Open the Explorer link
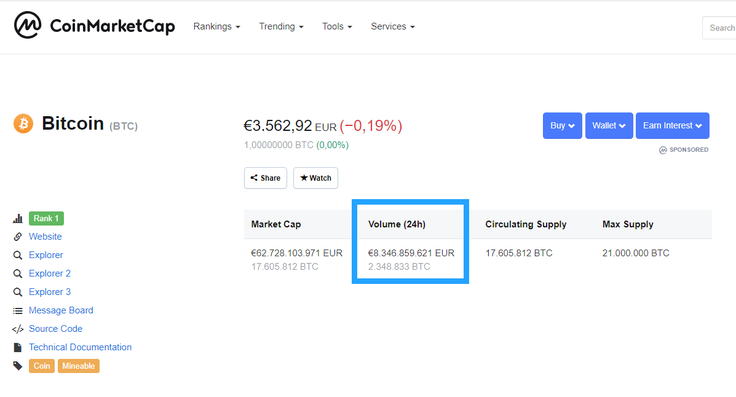 pyautogui.click(x=46, y=255)
